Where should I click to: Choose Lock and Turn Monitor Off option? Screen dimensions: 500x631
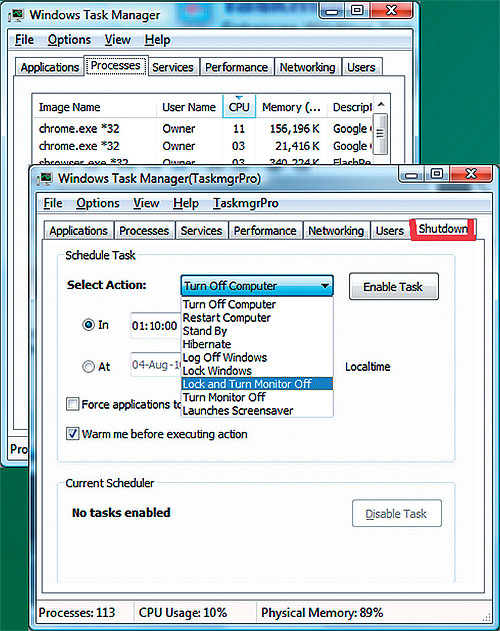click(257, 384)
